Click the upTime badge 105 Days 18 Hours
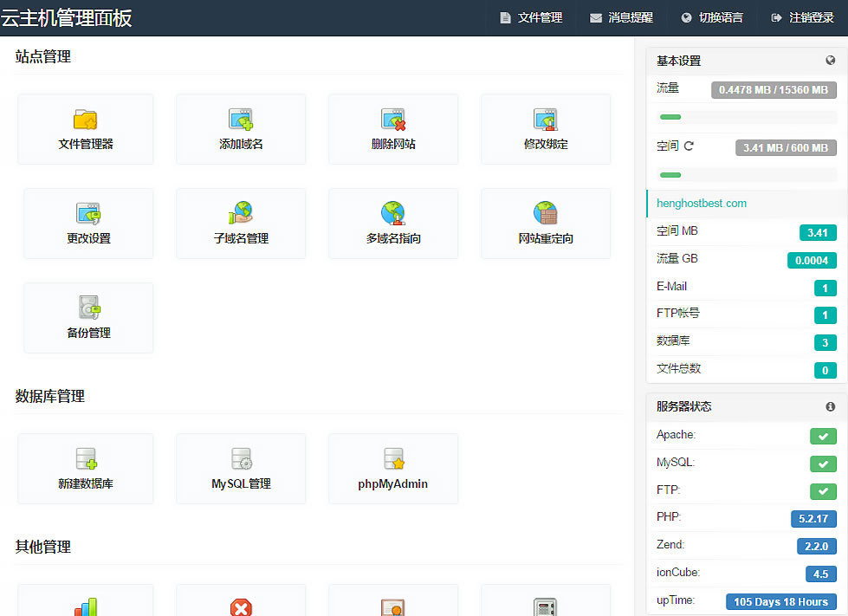 (x=781, y=601)
